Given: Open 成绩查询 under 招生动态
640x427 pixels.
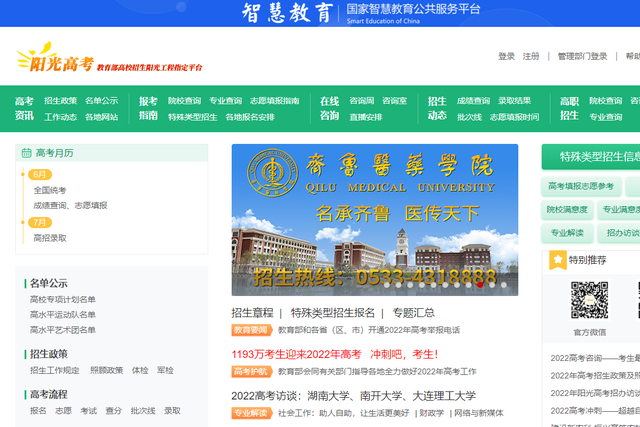Looking at the screenshot, I should coord(473,101).
